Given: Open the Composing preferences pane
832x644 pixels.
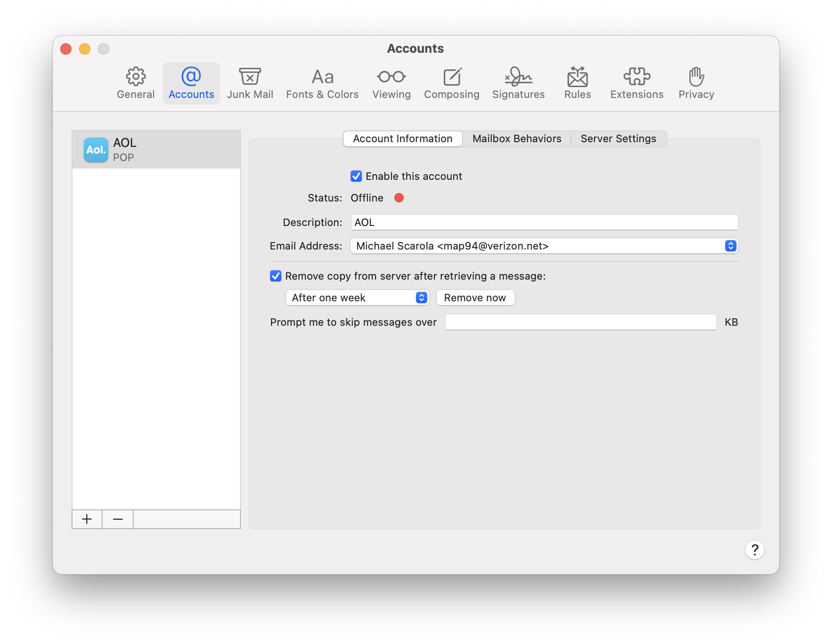Looking at the screenshot, I should point(452,83).
